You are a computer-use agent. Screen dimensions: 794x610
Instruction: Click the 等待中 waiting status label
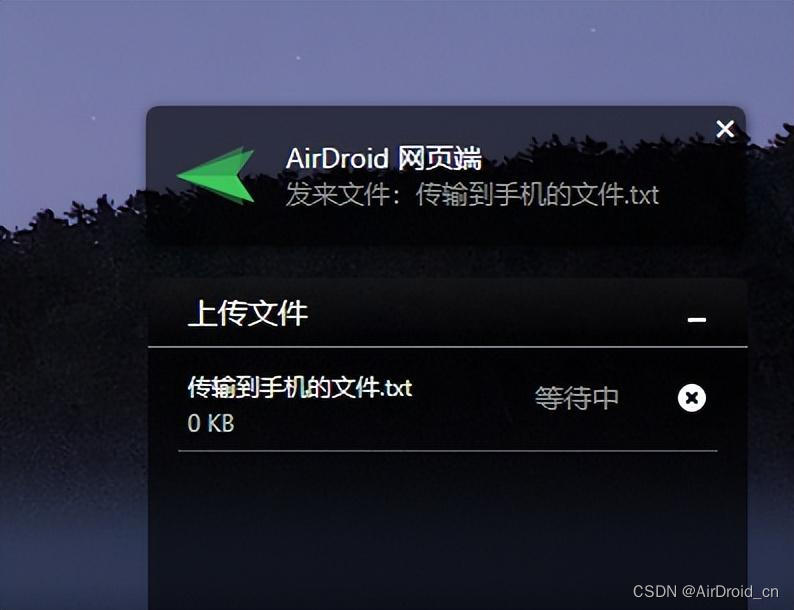tap(577, 398)
